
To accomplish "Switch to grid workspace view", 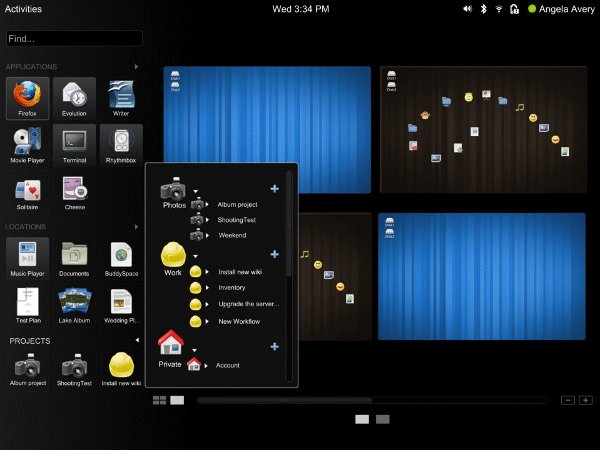I will (x=159, y=400).
